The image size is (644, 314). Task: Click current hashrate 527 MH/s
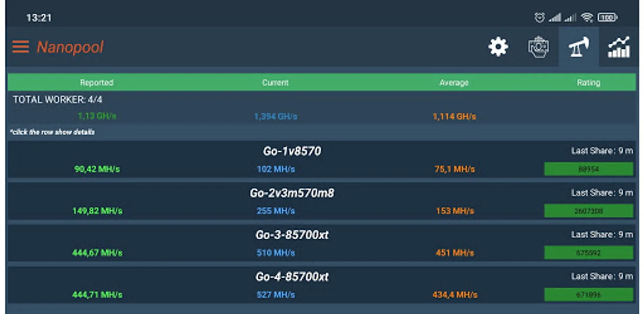[x=276, y=295]
